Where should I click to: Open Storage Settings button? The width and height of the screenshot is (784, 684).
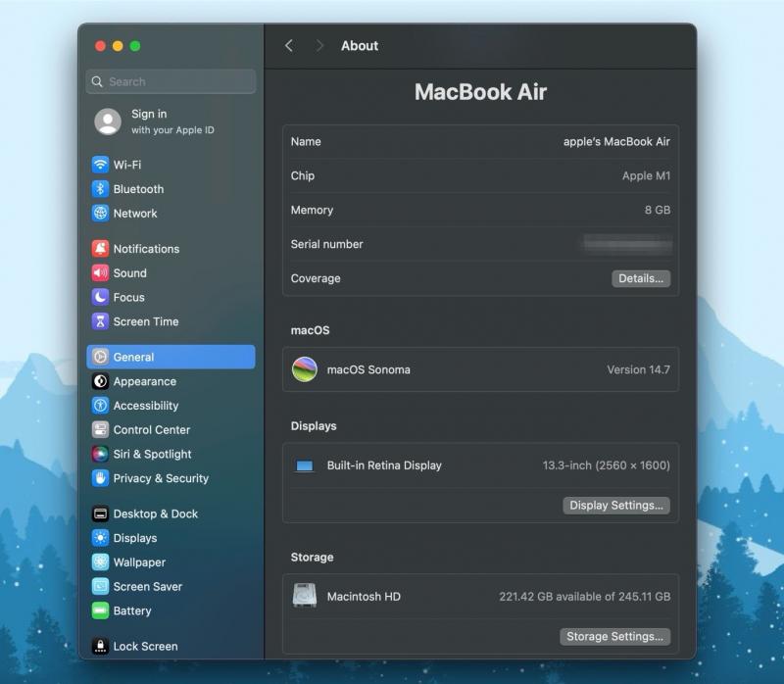click(x=615, y=637)
